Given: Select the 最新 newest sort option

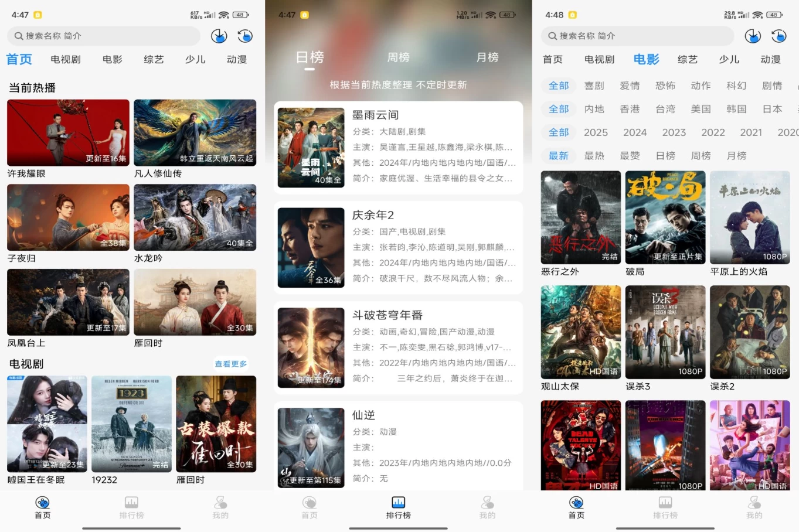Looking at the screenshot, I should click(558, 155).
